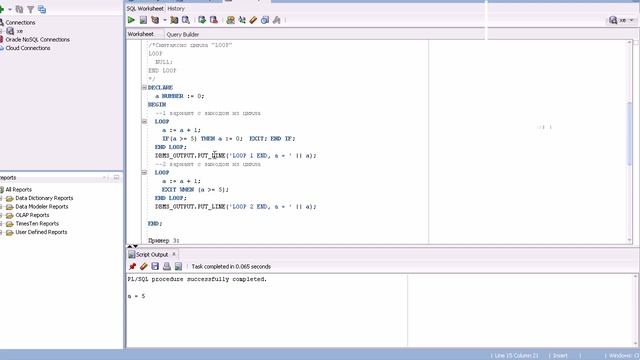The width and height of the screenshot is (640, 360).
Task: Switch to the History tab
Action: click(176, 9)
